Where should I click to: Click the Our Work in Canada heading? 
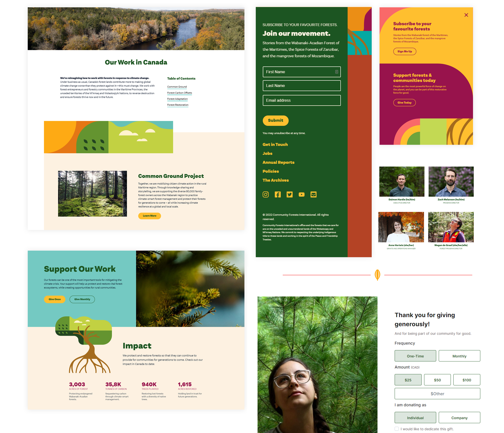point(136,62)
